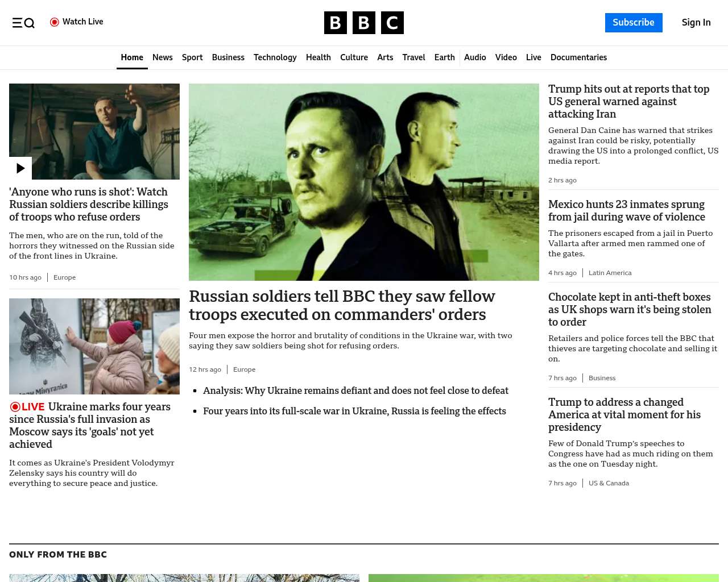Open 'Trump hits out at reports' headline
Screen dimensions: 728x582
click(x=629, y=101)
